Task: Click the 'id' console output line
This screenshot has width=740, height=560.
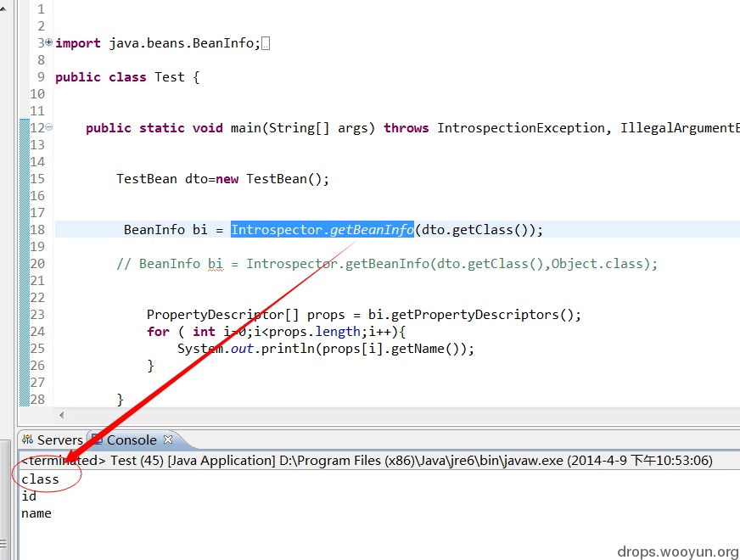Action: (x=29, y=496)
